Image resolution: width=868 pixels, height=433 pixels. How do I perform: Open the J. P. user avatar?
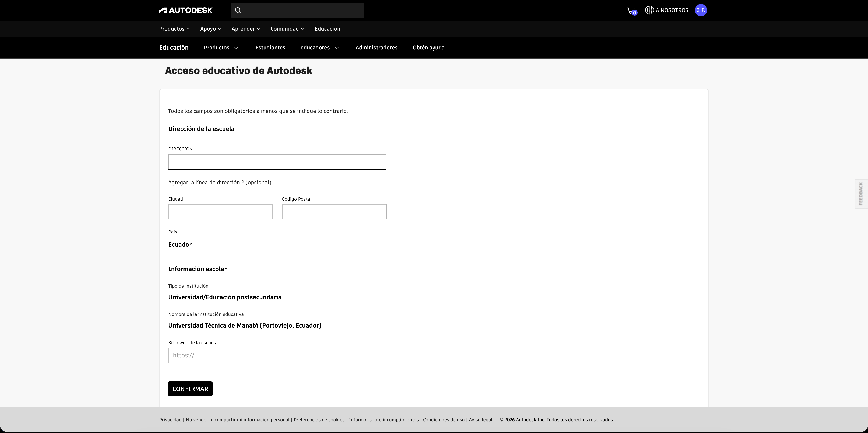(x=701, y=10)
